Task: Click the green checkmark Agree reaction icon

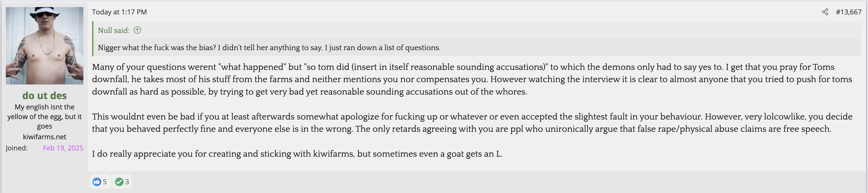Action: tap(119, 182)
